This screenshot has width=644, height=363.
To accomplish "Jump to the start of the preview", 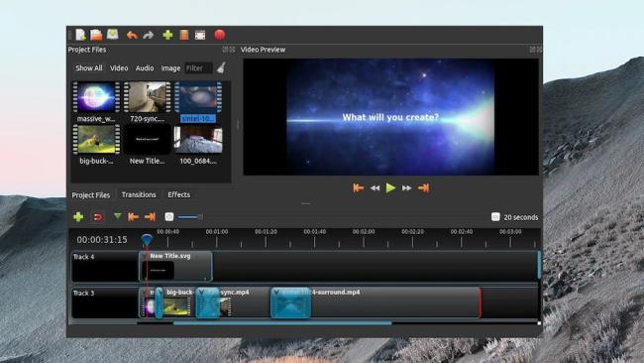I will coord(358,187).
